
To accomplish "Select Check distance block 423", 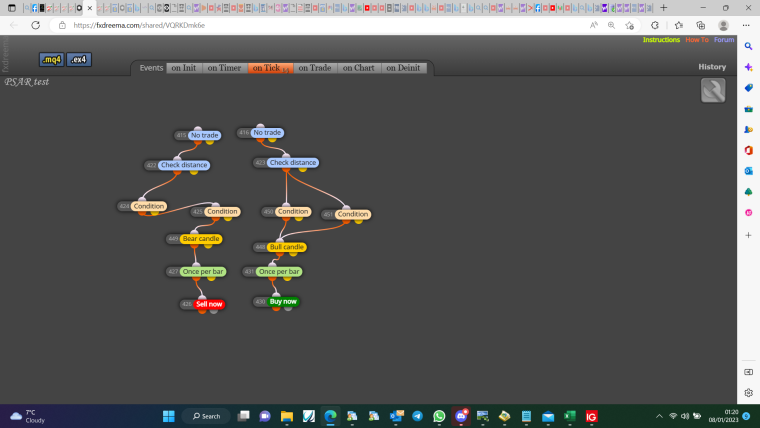I will (293, 162).
